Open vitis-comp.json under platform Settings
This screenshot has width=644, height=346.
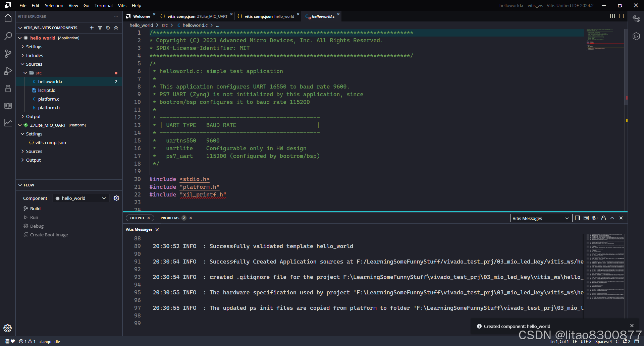pos(50,142)
